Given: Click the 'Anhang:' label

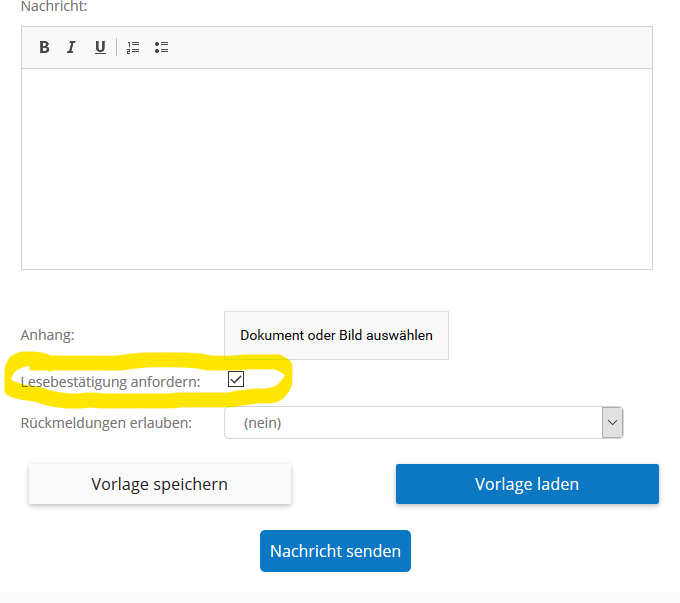Looking at the screenshot, I should [x=48, y=335].
